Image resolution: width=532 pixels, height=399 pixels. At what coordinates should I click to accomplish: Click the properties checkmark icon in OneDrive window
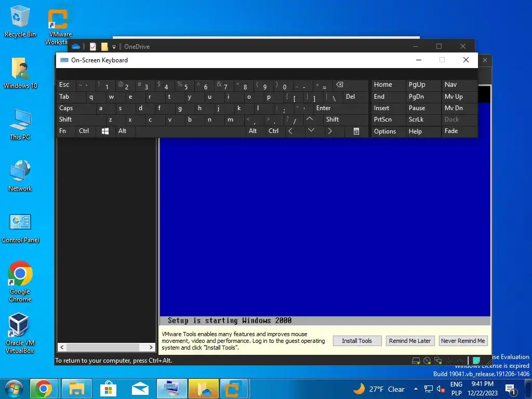(x=93, y=46)
